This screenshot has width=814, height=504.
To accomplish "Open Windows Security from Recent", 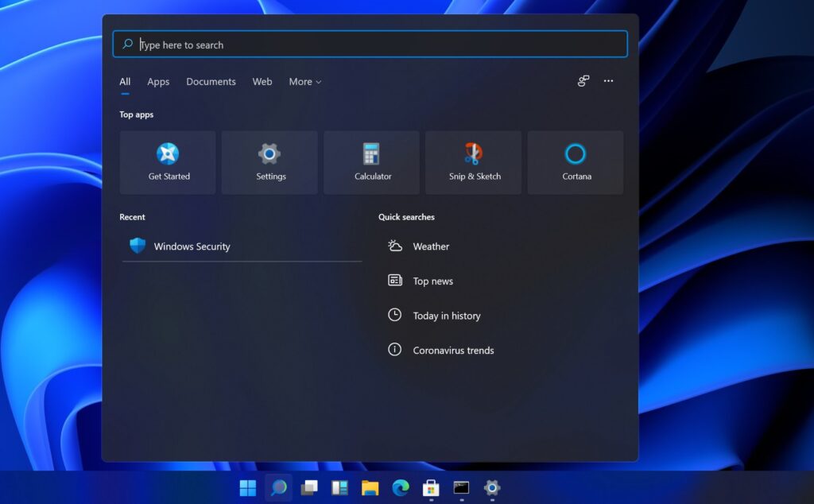I will 192,246.
